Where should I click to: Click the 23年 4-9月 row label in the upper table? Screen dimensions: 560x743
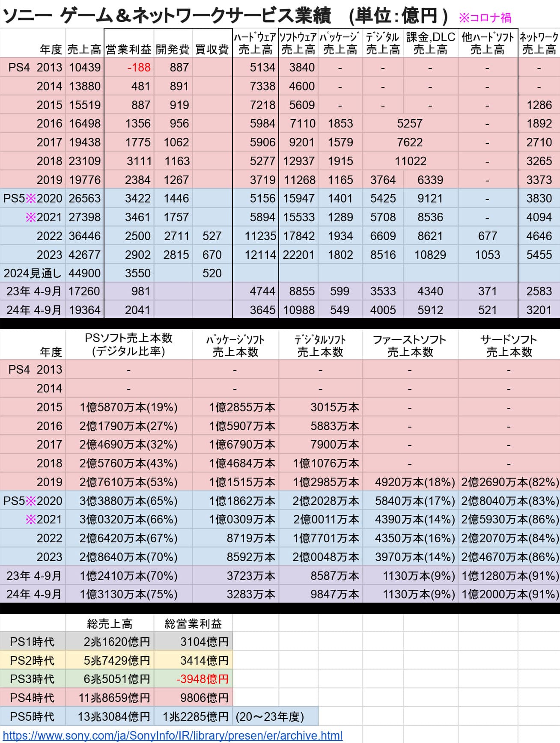(x=34, y=291)
